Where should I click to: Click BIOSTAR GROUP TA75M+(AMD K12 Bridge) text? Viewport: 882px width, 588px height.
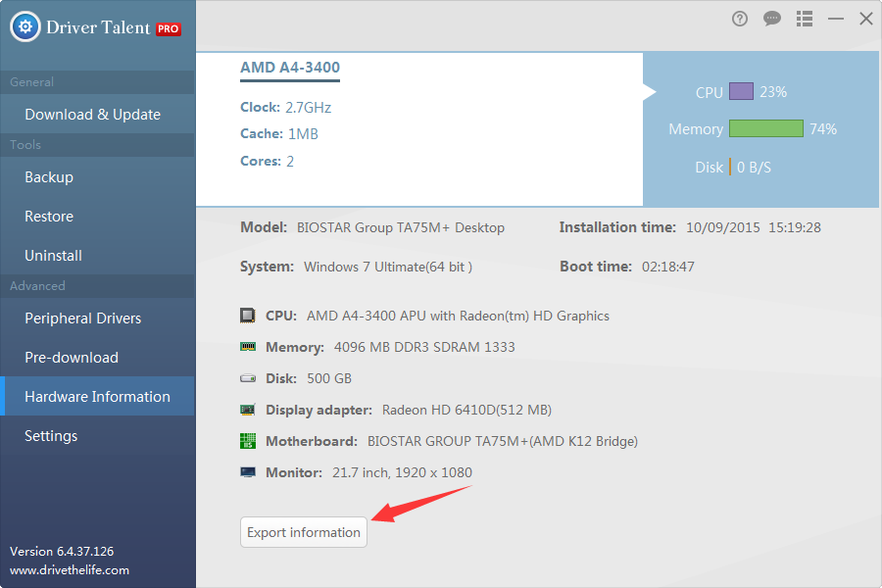[503, 441]
